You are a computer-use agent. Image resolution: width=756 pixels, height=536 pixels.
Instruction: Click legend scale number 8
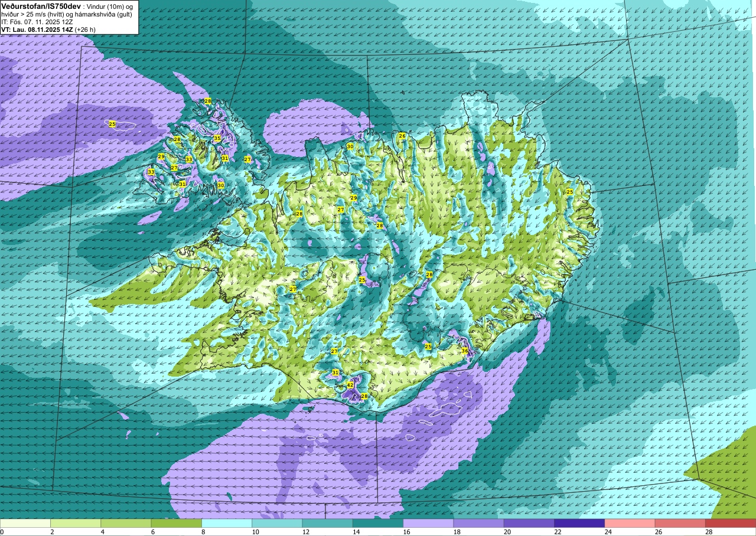pyautogui.click(x=203, y=532)
